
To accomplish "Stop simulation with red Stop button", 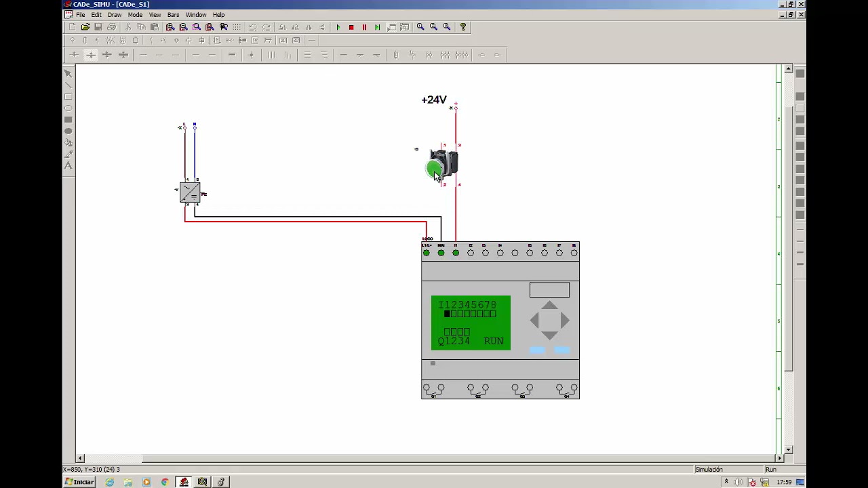I will 351,27.
